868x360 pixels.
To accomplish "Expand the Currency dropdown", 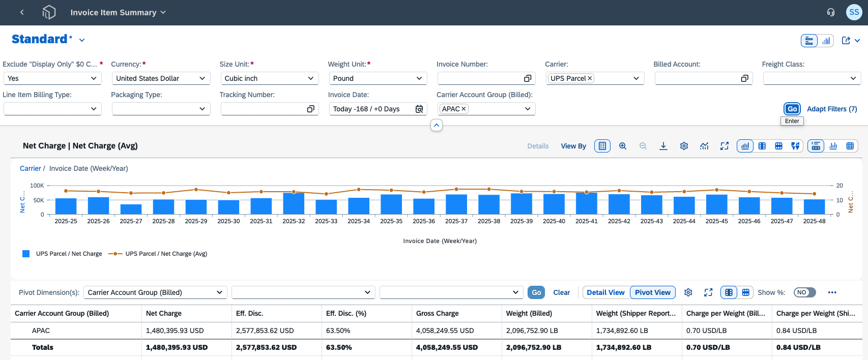I will point(160,78).
